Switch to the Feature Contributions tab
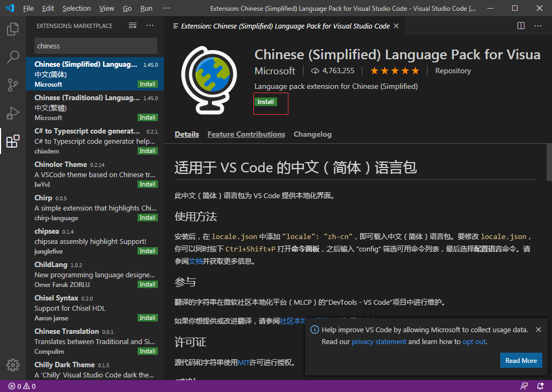 (x=246, y=134)
